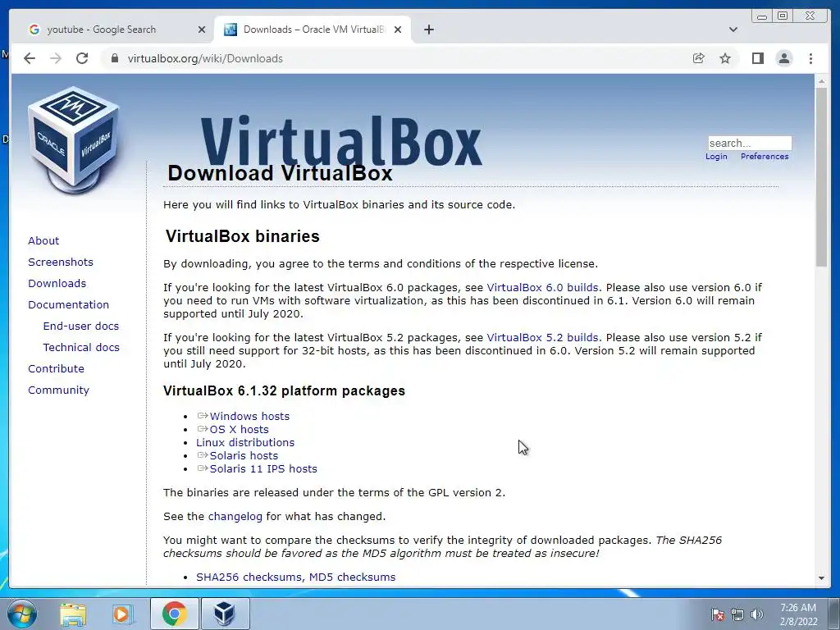Download the Solaris hosts package

(244, 456)
